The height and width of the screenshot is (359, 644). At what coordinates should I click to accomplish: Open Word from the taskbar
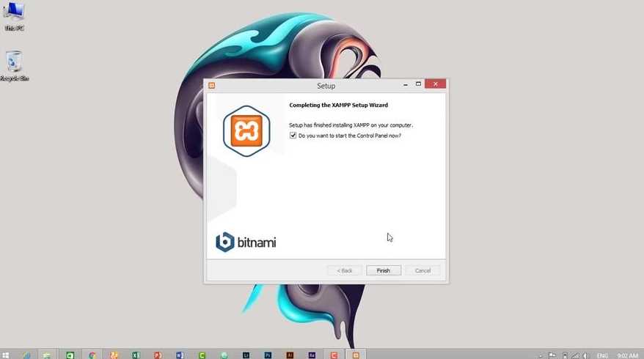tap(180, 355)
